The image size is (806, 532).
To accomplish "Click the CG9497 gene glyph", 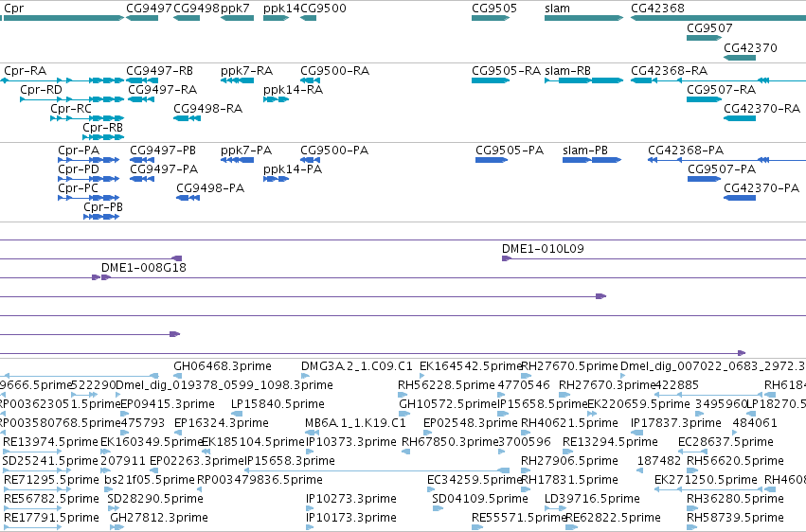I will click(142, 18).
